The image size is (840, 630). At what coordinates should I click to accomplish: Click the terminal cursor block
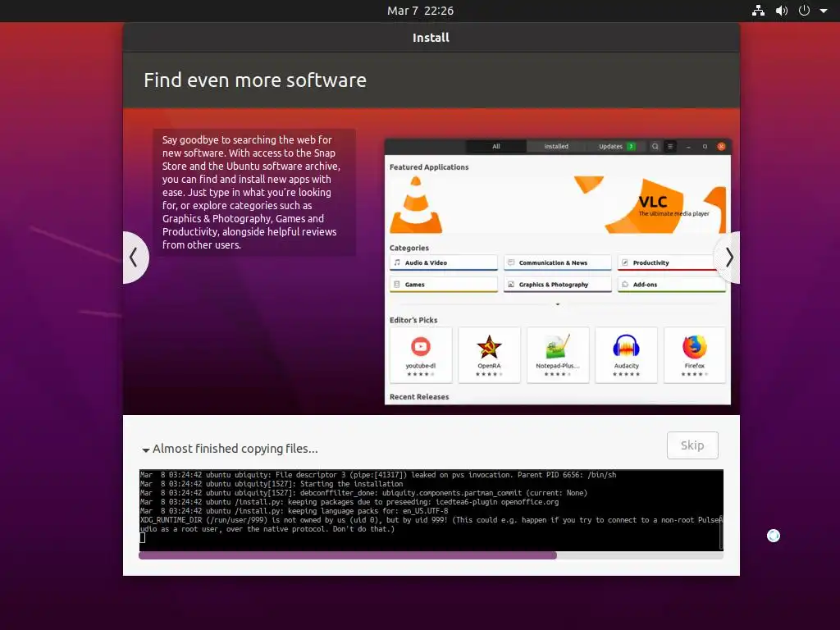143,538
